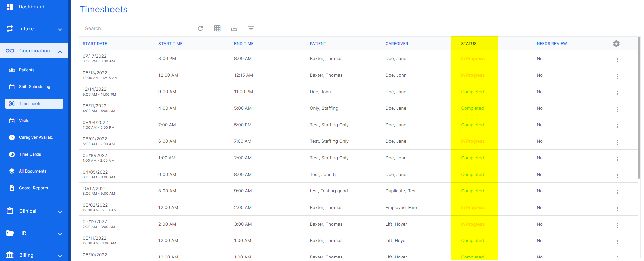Open Coord. Reports from sidebar

coord(34,188)
